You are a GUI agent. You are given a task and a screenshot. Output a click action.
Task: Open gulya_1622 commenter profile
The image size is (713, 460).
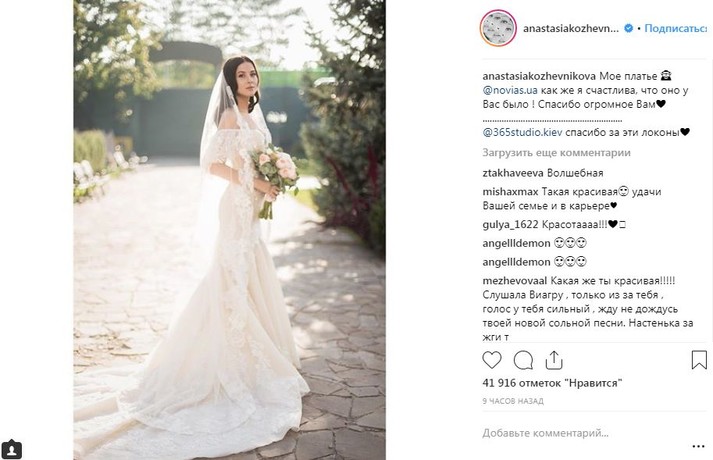(510, 225)
